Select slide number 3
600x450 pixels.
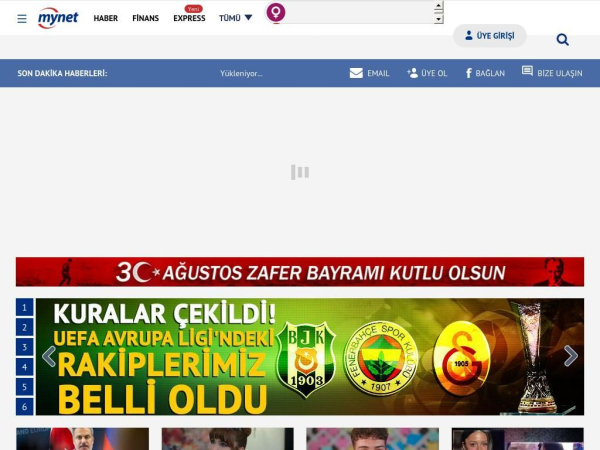(24, 347)
